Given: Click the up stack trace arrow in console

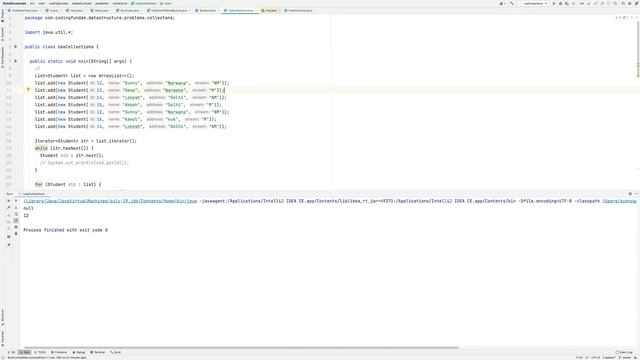Looking at the screenshot, I should coord(16,201).
